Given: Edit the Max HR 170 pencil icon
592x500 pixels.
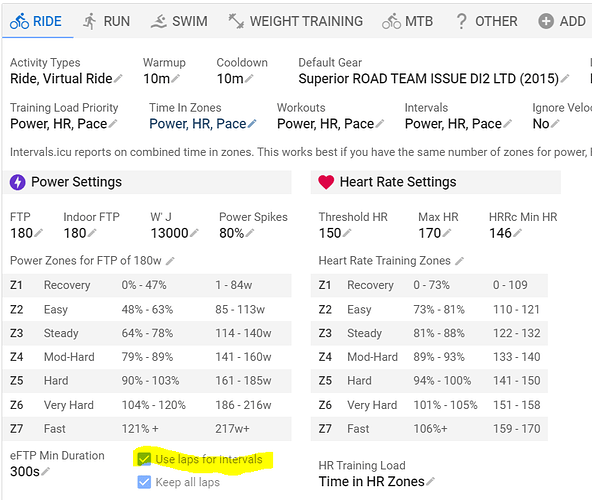Looking at the screenshot, I should [447, 233].
